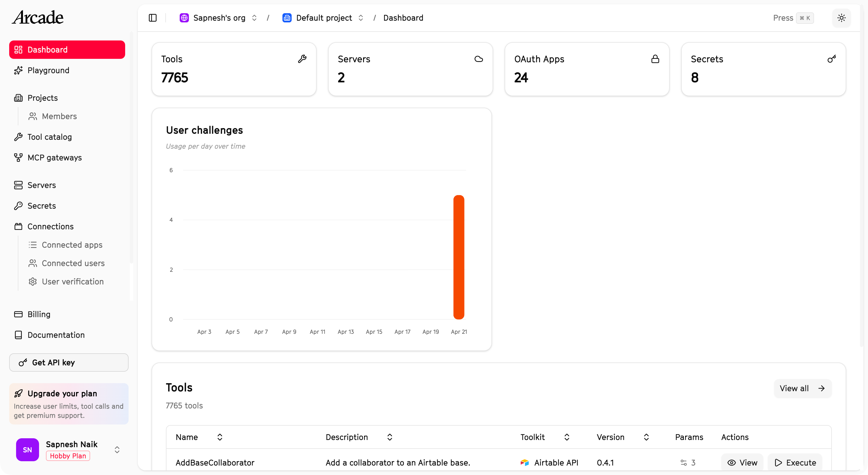Click the orange Apr 21 chart bar

[x=459, y=257]
